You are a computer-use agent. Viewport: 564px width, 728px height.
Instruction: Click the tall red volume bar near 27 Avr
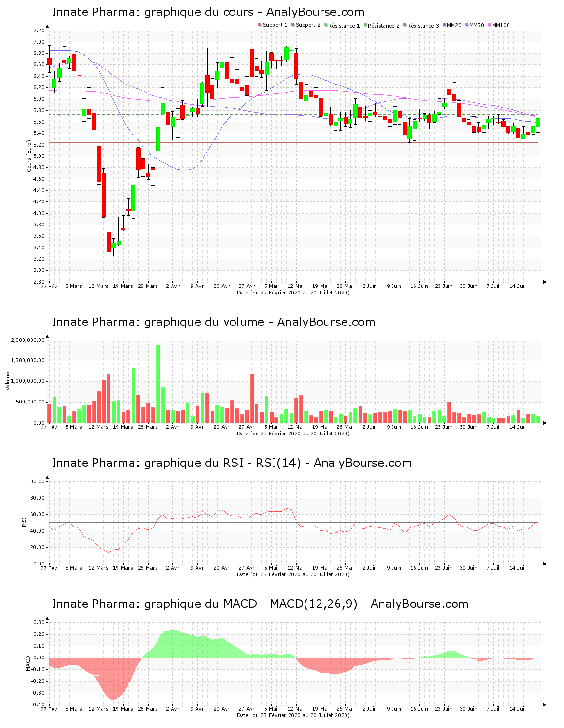(252, 398)
